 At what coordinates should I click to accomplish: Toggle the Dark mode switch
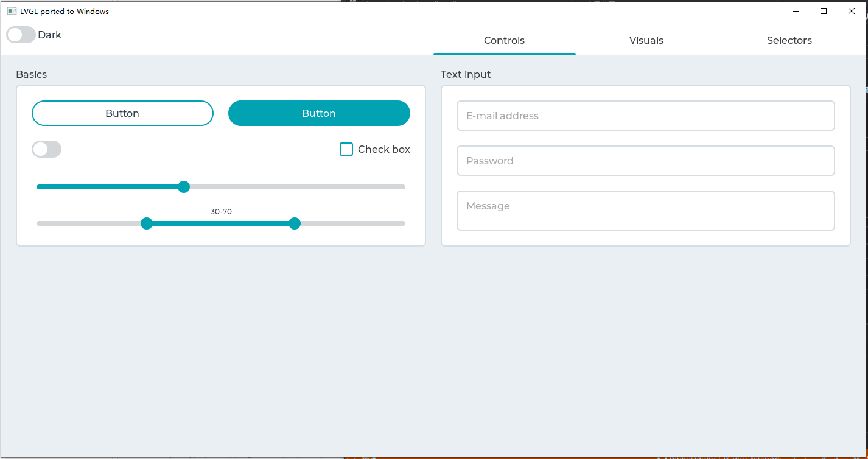(21, 35)
